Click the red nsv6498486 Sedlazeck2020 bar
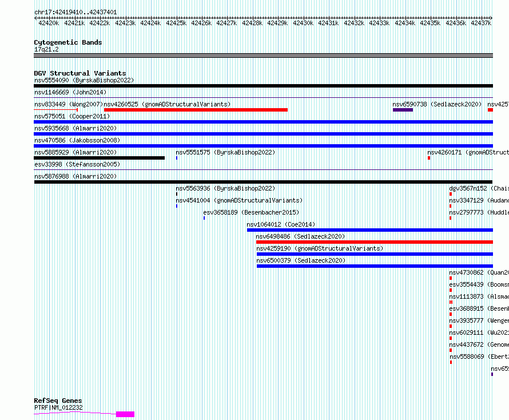The height and width of the screenshot is (420, 509). (375, 242)
